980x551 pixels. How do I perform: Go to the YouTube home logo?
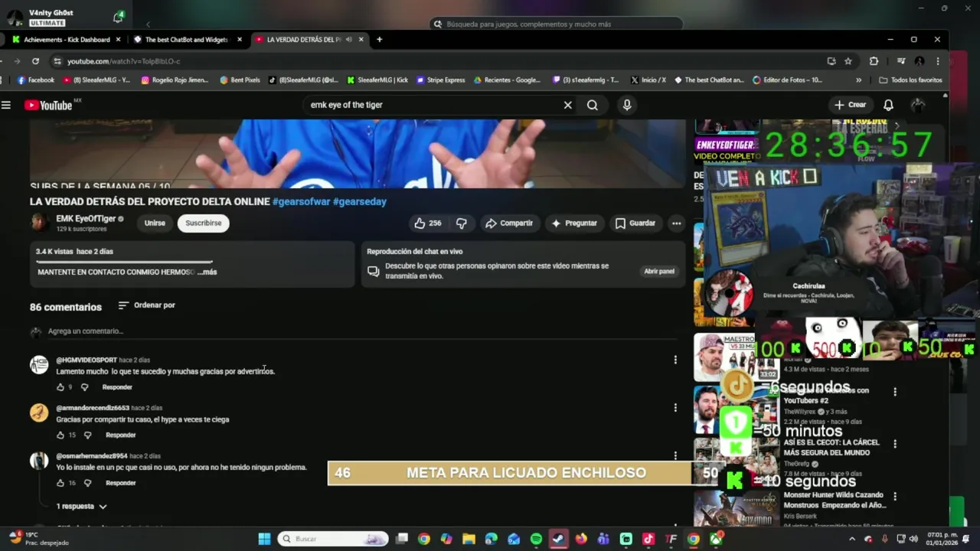point(48,105)
